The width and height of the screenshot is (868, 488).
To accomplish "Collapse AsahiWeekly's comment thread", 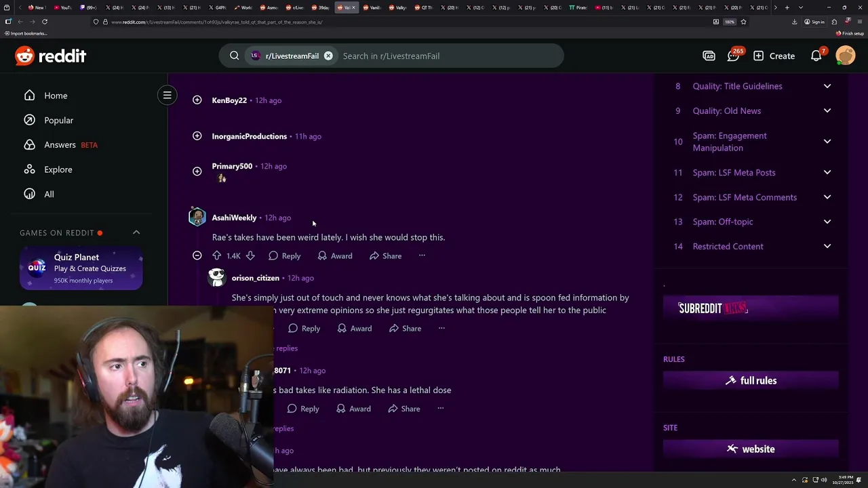I will tap(197, 256).
